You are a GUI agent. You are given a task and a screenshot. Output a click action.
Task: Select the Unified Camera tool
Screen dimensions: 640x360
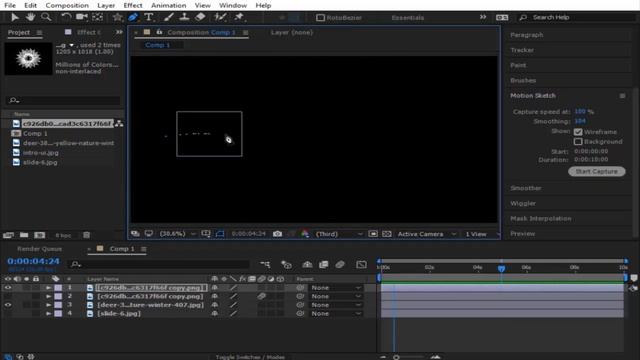click(x=82, y=17)
